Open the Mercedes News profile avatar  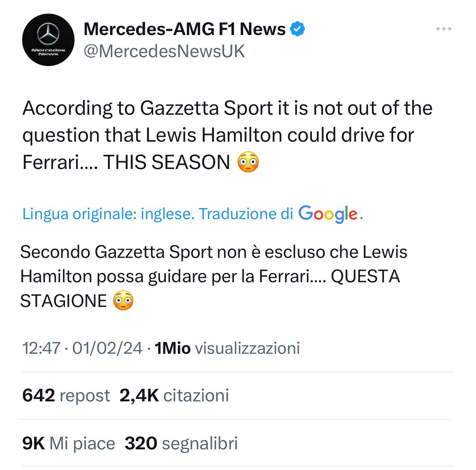click(x=48, y=40)
